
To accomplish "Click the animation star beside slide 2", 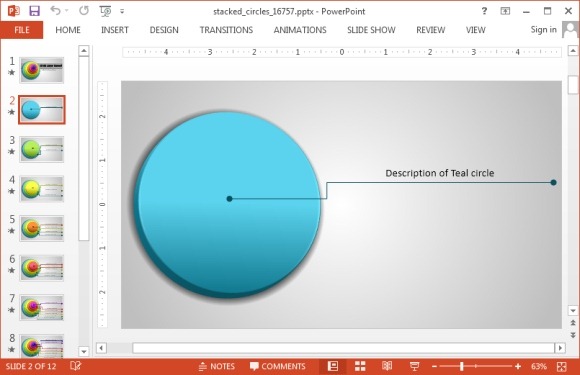I will click(12, 112).
